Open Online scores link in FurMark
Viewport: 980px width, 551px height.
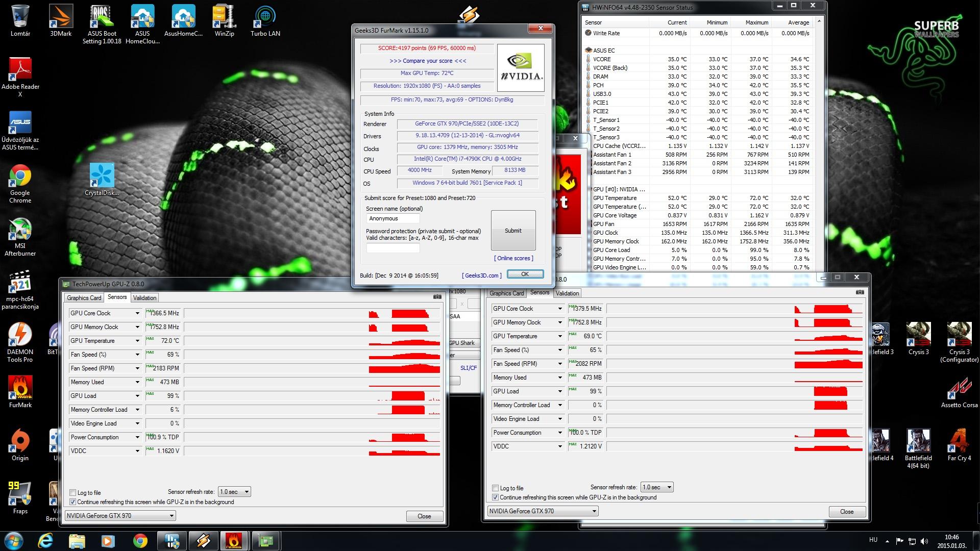point(513,258)
